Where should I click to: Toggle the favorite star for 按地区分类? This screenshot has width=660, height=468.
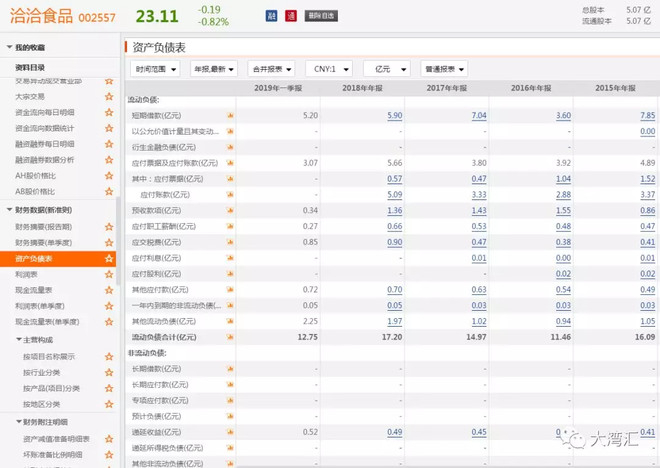point(109,404)
